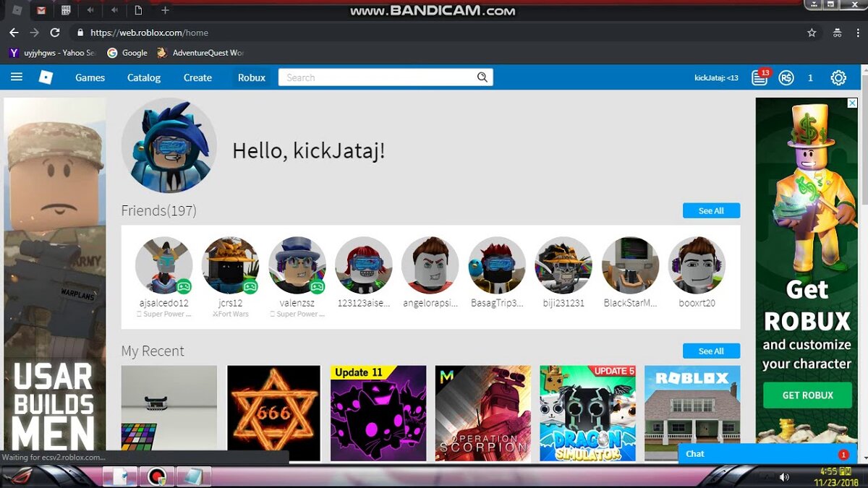Open the ROBLOX house game thumbnail
This screenshot has width=868, height=488.
coord(692,413)
